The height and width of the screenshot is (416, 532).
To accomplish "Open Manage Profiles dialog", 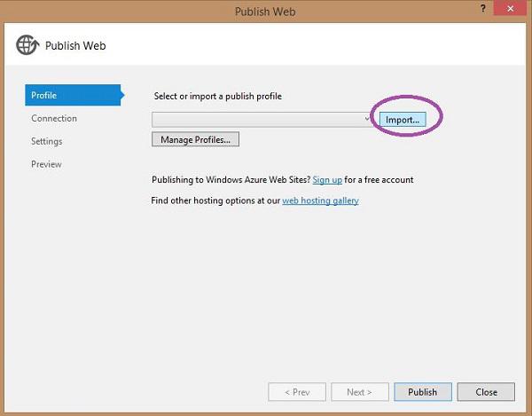I will pyautogui.click(x=195, y=139).
